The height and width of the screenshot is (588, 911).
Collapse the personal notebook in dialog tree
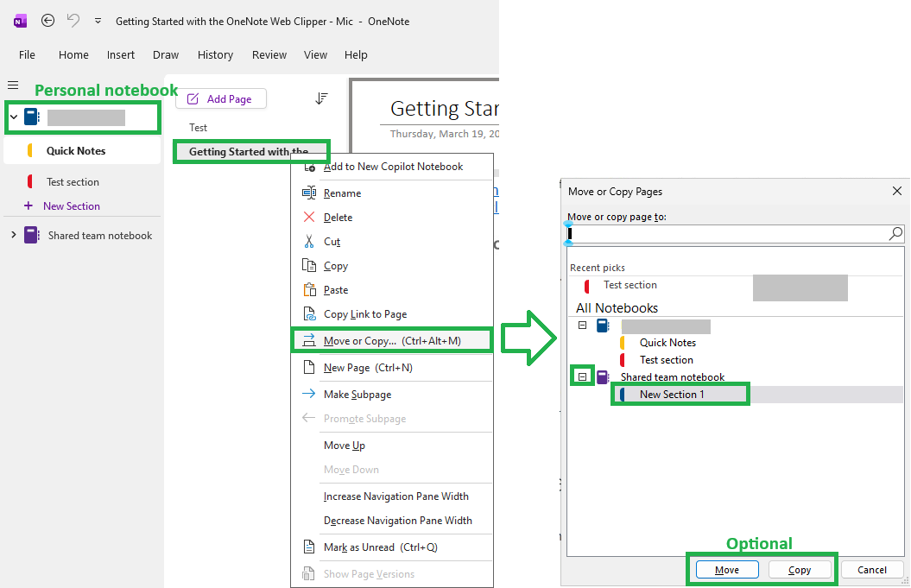(583, 326)
